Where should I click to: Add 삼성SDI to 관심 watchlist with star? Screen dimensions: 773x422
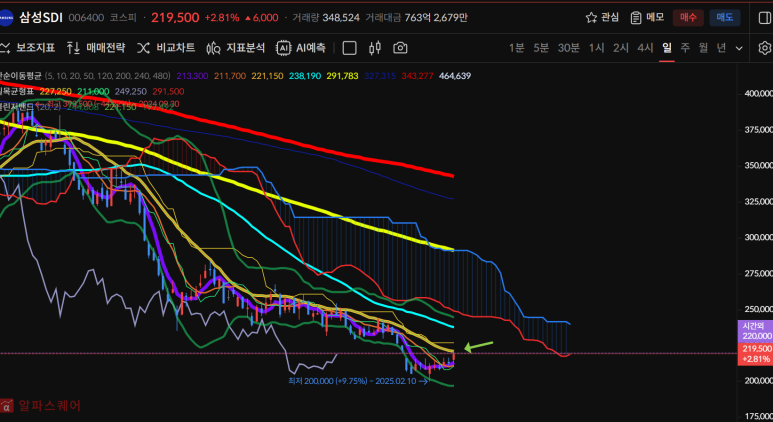[602, 17]
